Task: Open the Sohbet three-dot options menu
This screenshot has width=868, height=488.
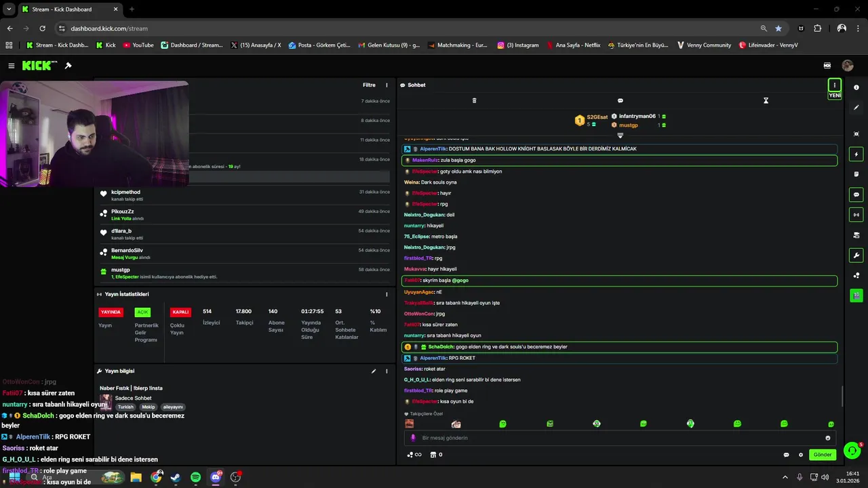Action: (835, 85)
